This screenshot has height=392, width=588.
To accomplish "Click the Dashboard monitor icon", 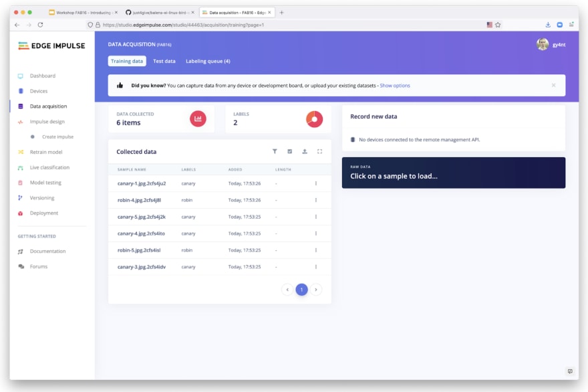I will (21, 76).
